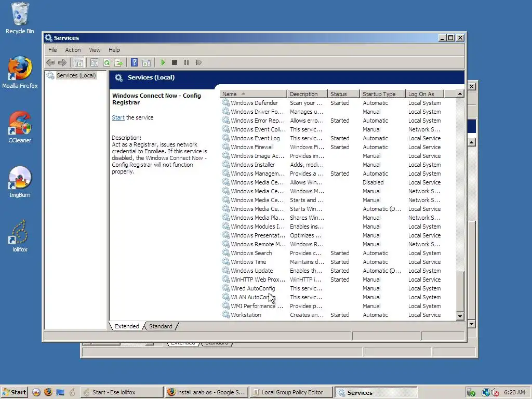The width and height of the screenshot is (532, 399).
Task: Select Recycle Bin desktop icon
Action: pos(20,18)
